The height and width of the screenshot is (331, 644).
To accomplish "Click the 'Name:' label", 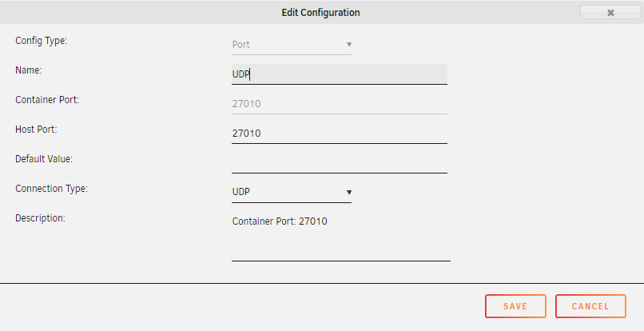I will tap(28, 70).
